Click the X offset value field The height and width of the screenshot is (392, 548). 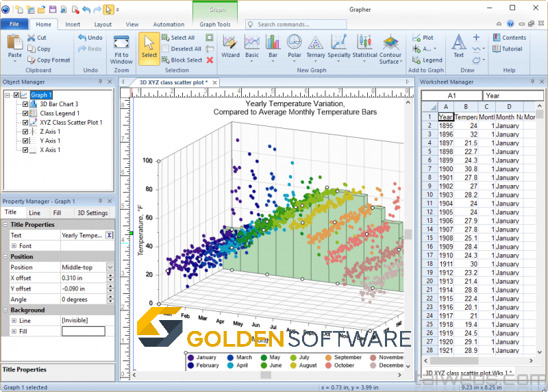[x=84, y=278]
